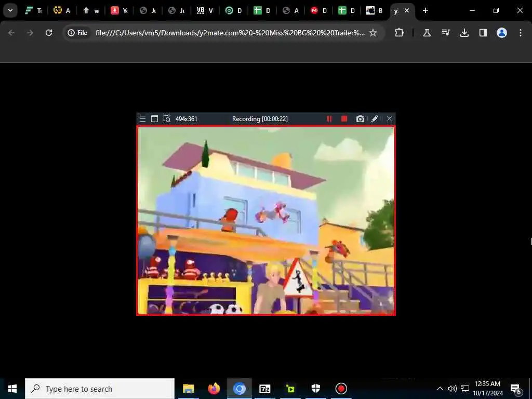
Task: Open a new browser tab
Action: [425, 10]
